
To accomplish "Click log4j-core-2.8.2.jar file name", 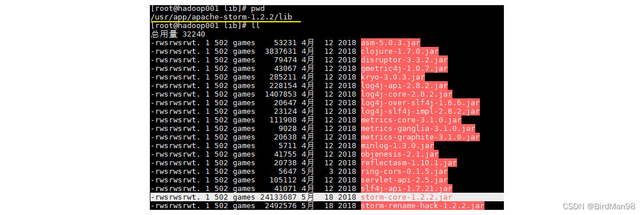I will (x=406, y=94).
